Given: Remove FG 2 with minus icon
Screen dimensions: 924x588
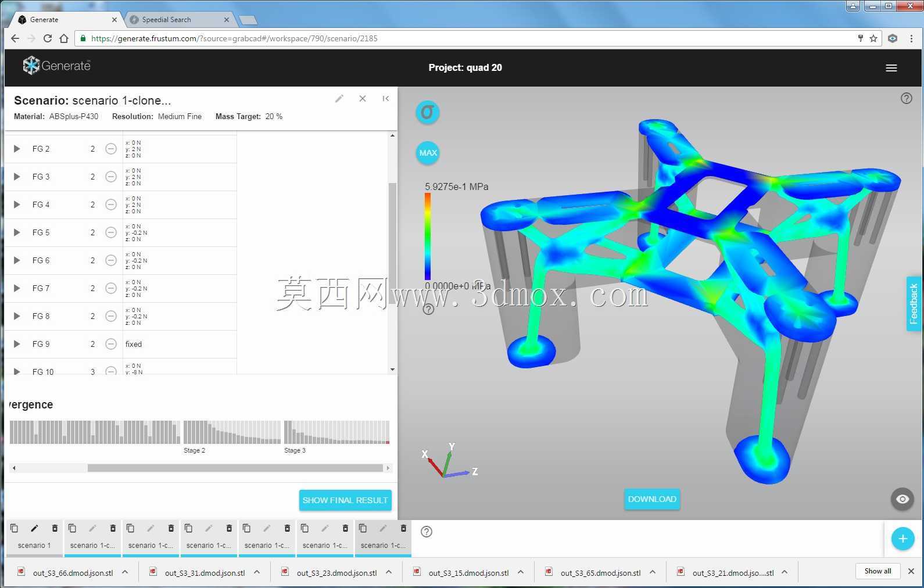Looking at the screenshot, I should (110, 149).
